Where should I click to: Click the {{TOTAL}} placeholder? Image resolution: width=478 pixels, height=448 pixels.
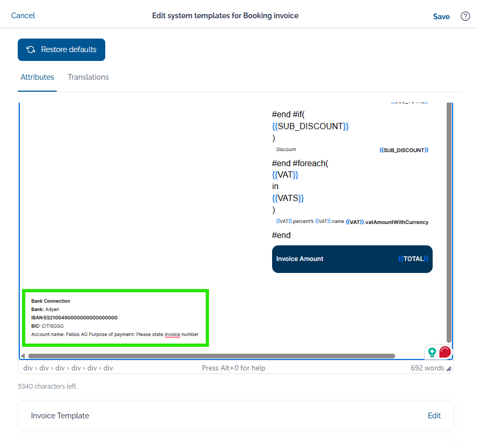[413, 259]
